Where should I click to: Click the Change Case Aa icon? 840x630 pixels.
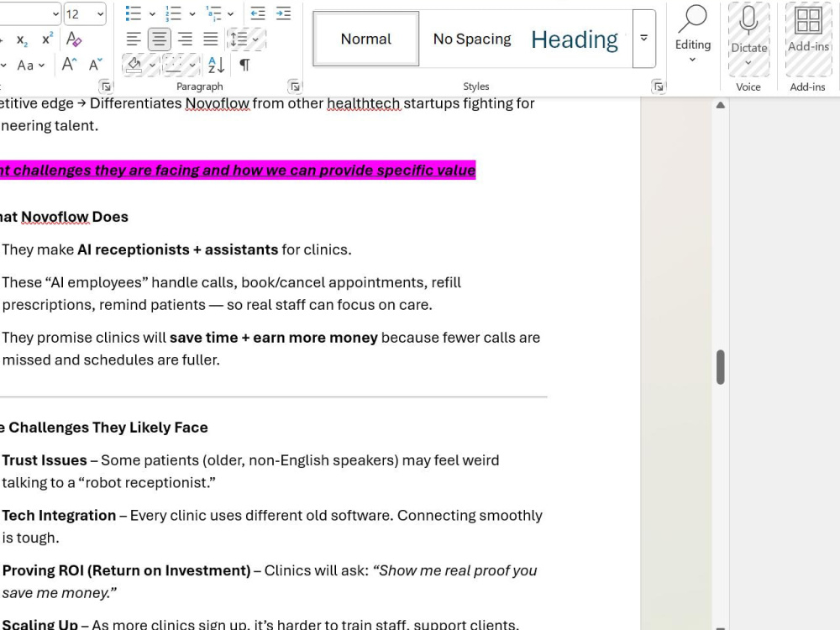(x=25, y=66)
